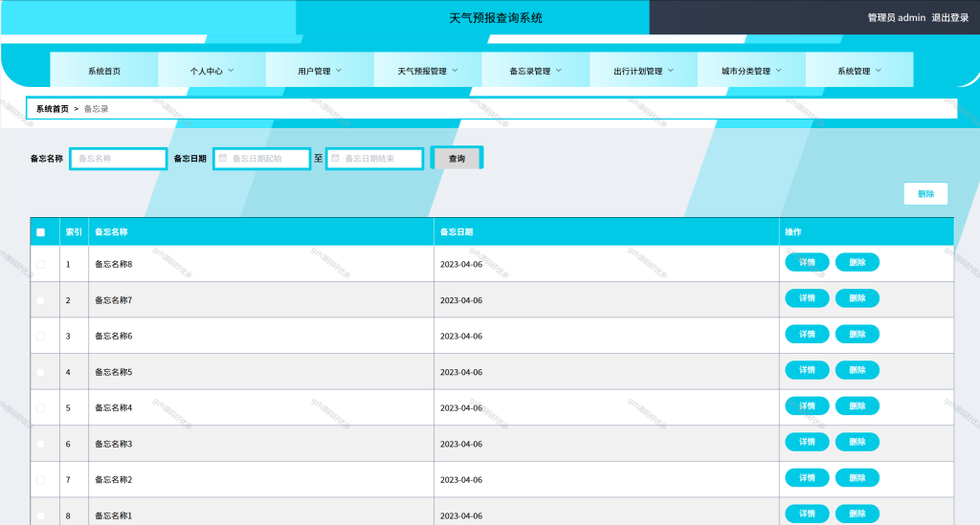980x525 pixels.
Task: Click the calendar icon in the end date field
Action: [x=335, y=159]
